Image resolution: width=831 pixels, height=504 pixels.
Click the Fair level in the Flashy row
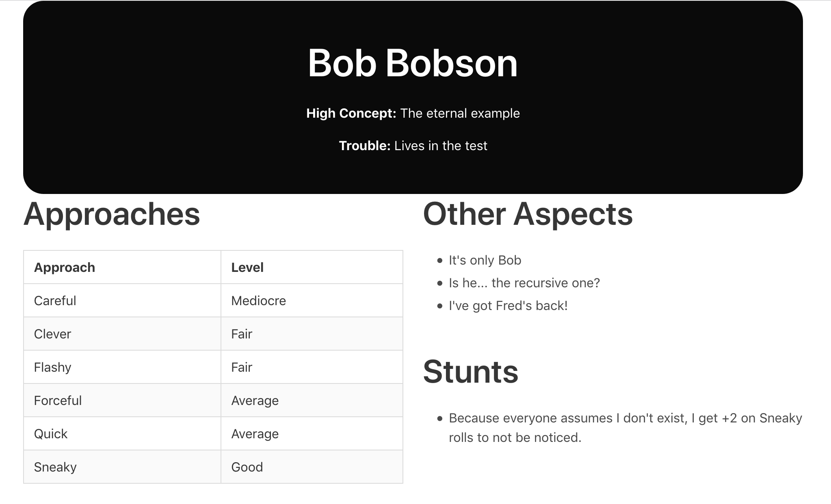[x=242, y=367]
